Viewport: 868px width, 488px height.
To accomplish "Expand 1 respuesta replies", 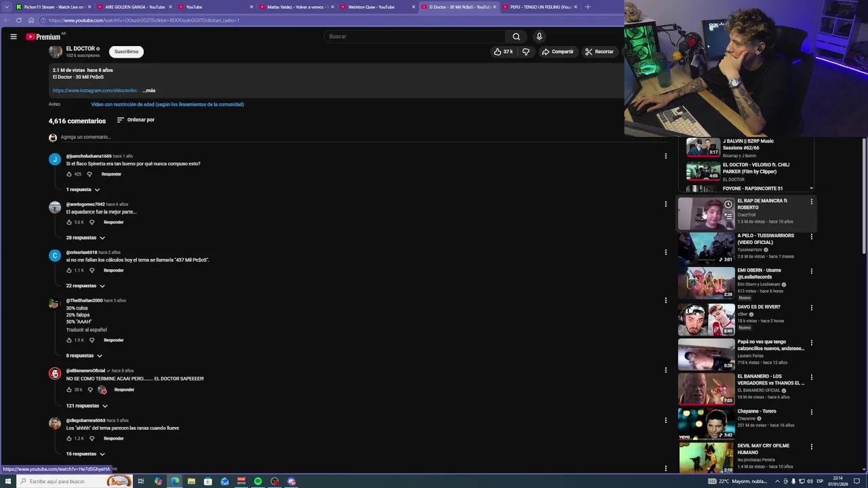I will [83, 190].
